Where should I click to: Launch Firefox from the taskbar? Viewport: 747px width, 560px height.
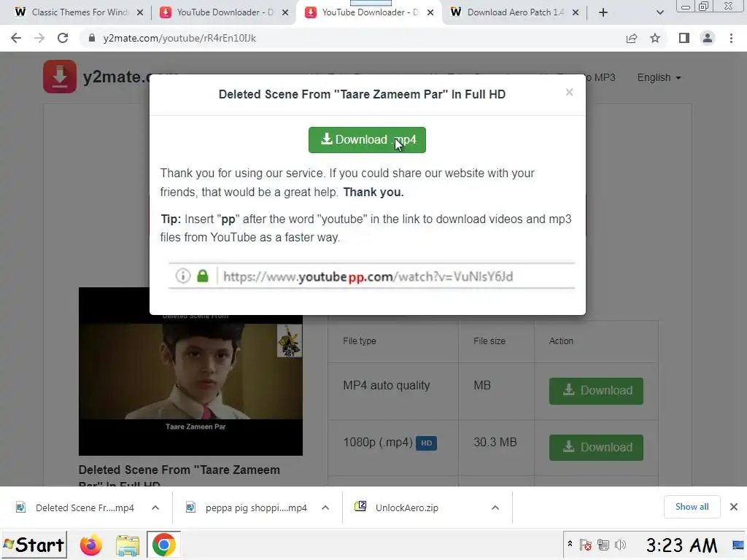pos(91,545)
